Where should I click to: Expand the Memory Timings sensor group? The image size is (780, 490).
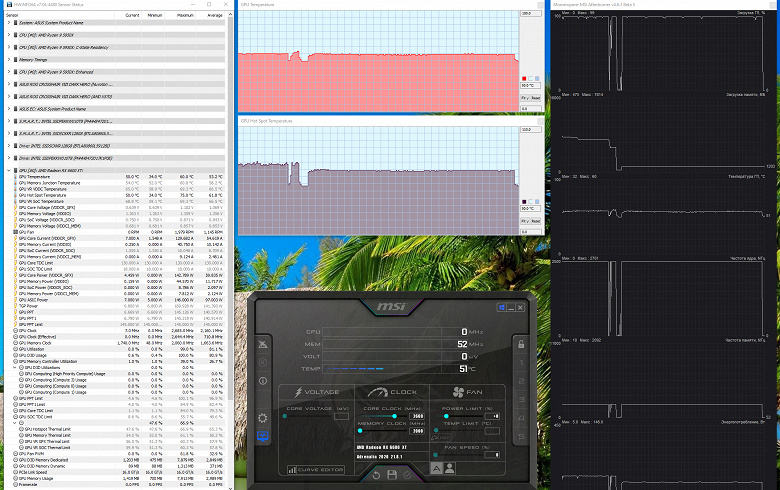8,59
